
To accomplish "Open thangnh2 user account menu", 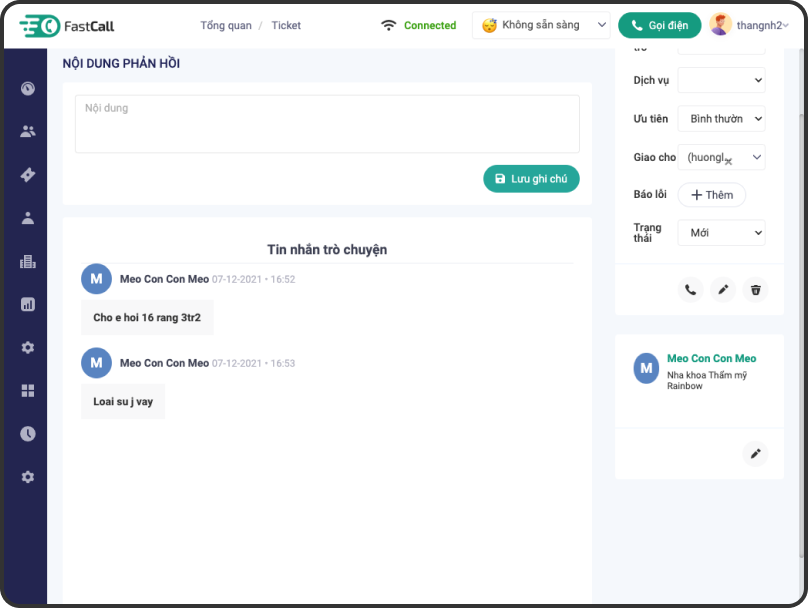I will tap(749, 25).
